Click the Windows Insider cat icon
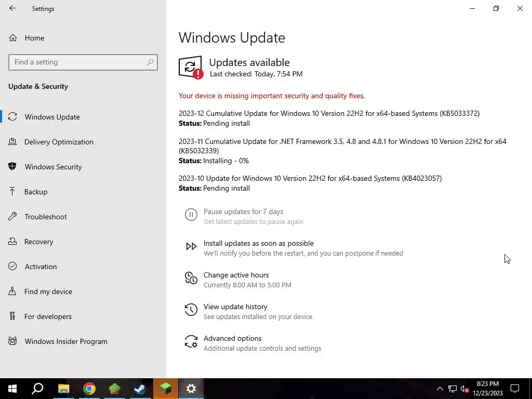This screenshot has height=399, width=532. [12, 341]
